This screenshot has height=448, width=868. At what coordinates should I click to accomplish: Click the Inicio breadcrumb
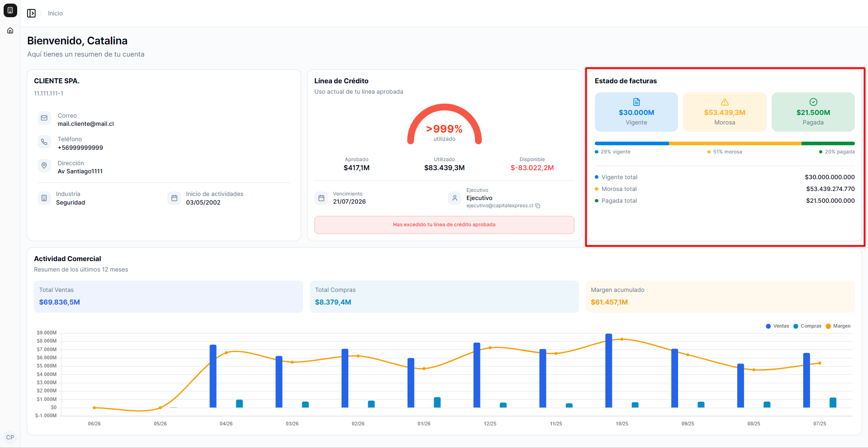point(55,14)
